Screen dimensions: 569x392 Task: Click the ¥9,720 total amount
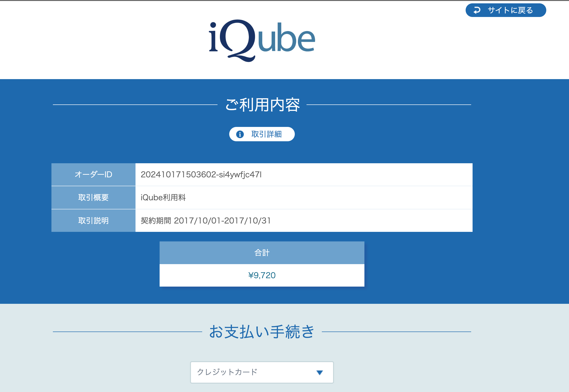[262, 275]
